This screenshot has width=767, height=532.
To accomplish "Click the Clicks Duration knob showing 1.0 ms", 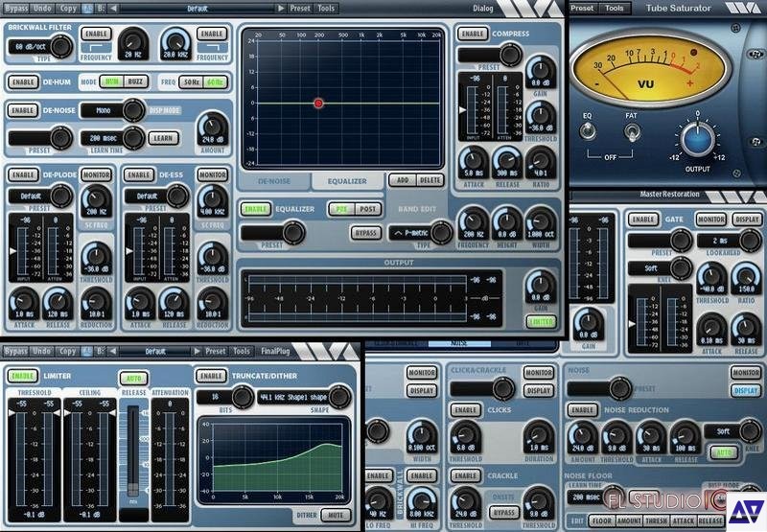I will coord(539,436).
